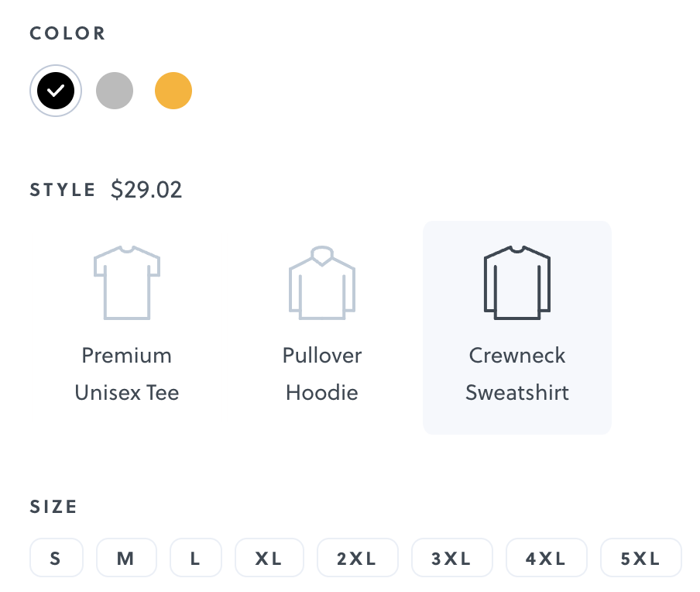
Task: Select the 3XL size button
Action: 452,558
